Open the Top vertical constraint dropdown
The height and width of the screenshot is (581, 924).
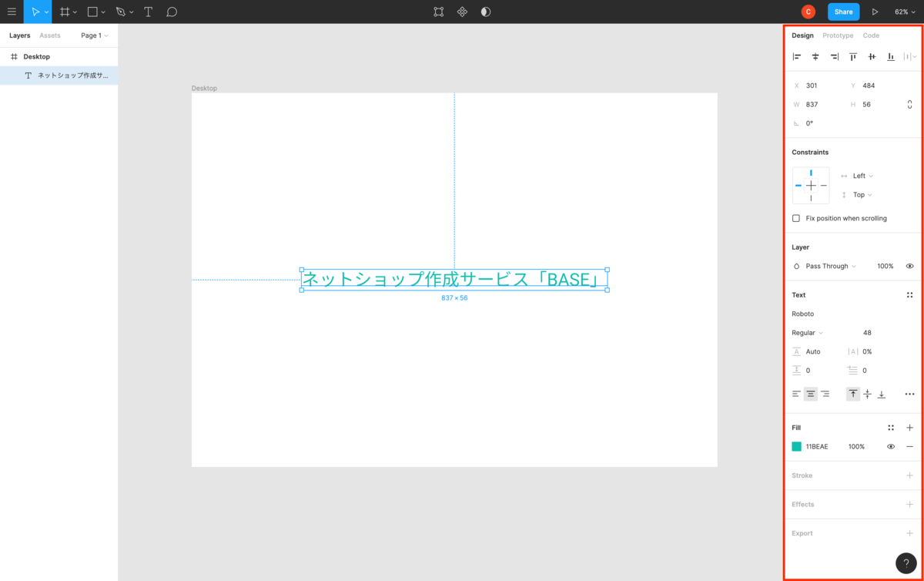862,195
